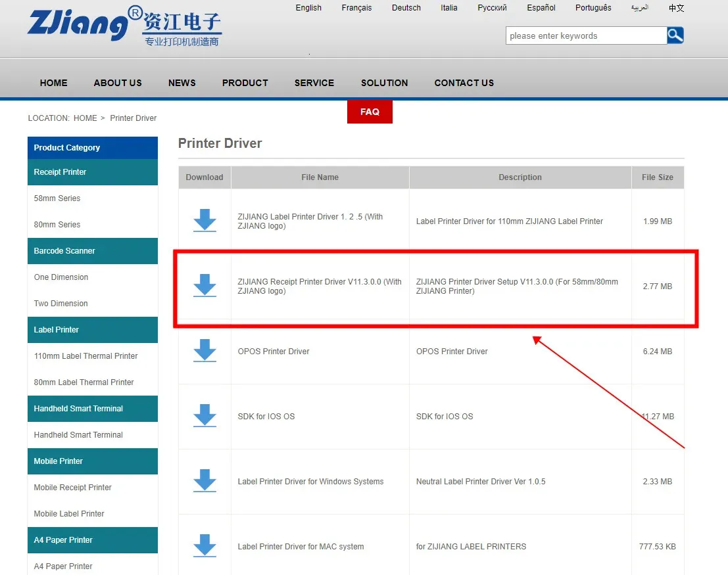Viewport: 728px width, 575px height.
Task: Select the Barcode Scanner category
Action: point(64,250)
